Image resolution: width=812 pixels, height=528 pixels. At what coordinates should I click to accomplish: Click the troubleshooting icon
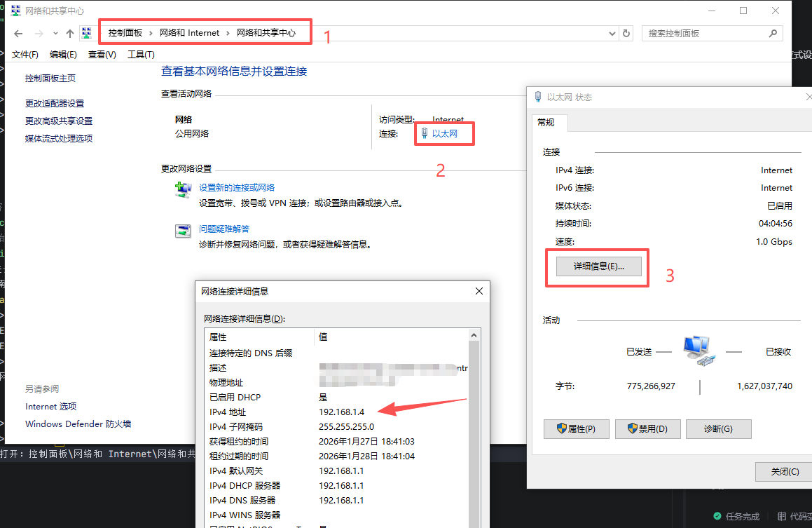pyautogui.click(x=183, y=231)
